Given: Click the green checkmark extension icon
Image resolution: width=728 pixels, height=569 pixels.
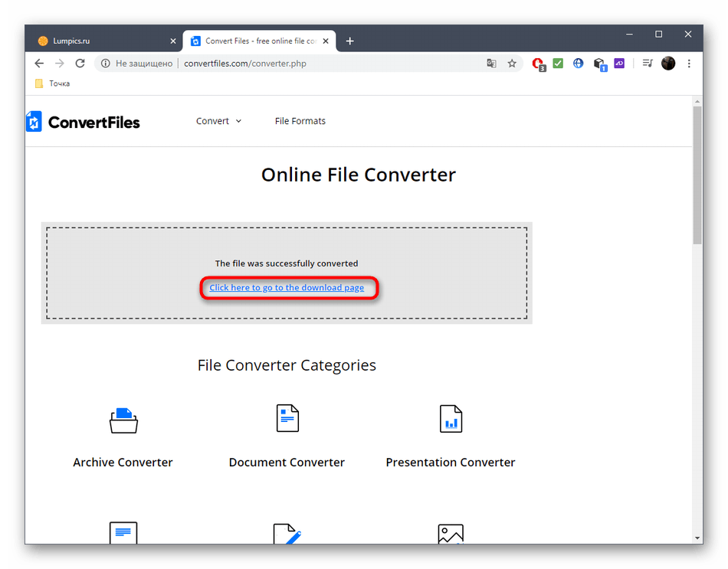Looking at the screenshot, I should point(558,64).
